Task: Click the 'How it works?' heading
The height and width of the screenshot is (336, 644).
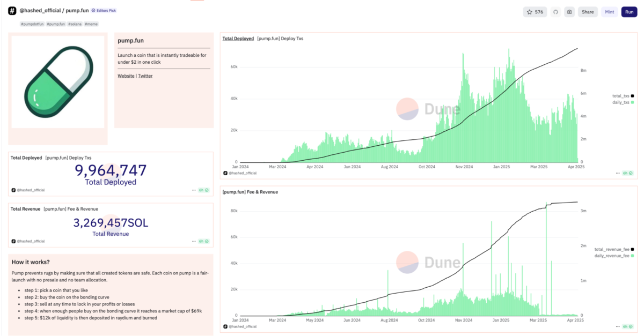Action: (31, 262)
